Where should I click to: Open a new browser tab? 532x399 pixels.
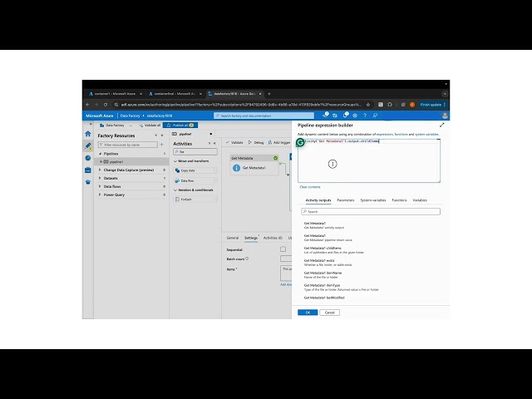[x=269, y=94]
